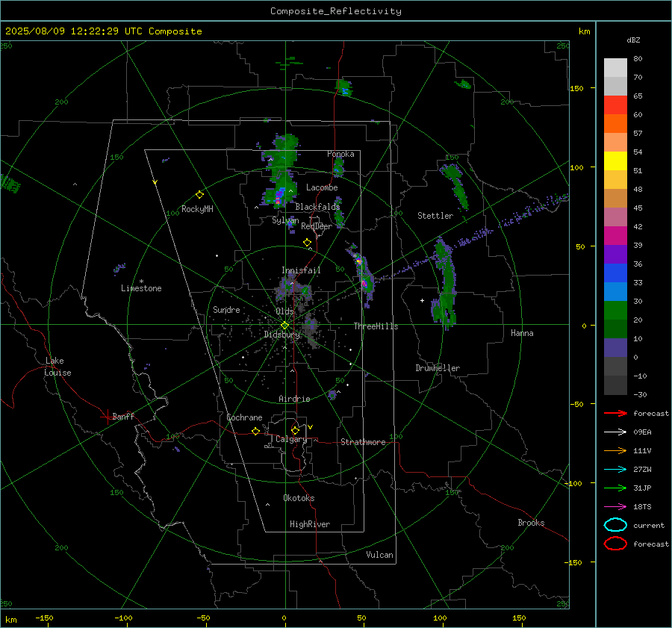Click the Hanna city label

[522, 333]
